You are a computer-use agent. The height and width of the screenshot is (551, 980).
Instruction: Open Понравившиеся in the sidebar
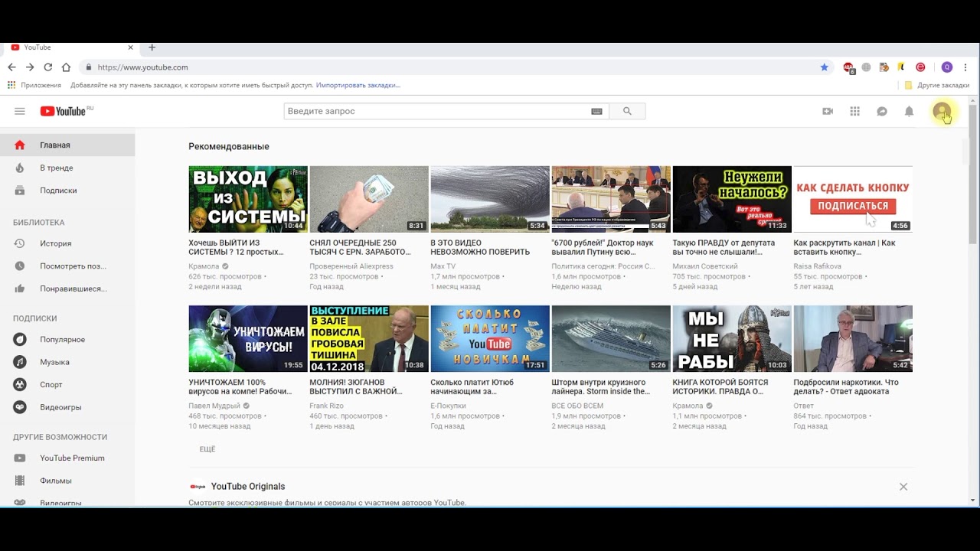(x=67, y=289)
